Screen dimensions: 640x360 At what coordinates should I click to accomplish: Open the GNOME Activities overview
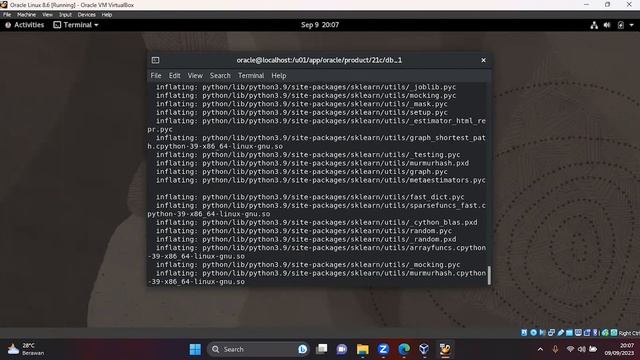click(24, 25)
